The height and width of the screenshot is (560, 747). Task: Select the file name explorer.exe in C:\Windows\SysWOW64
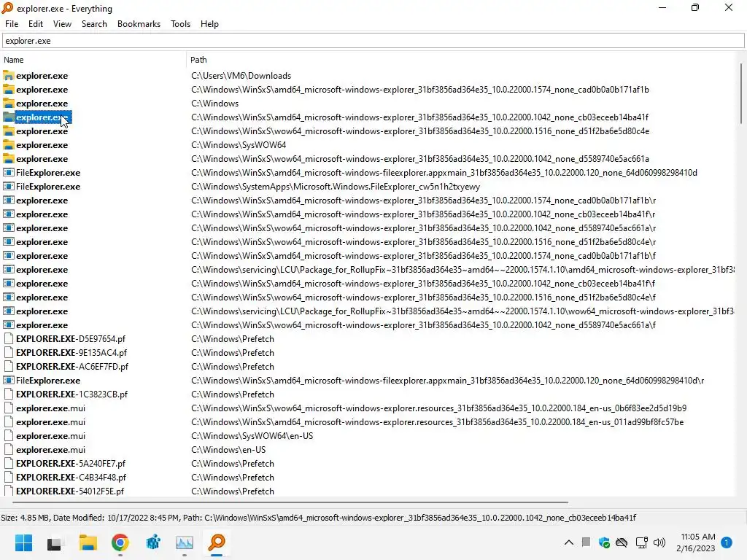click(x=42, y=145)
